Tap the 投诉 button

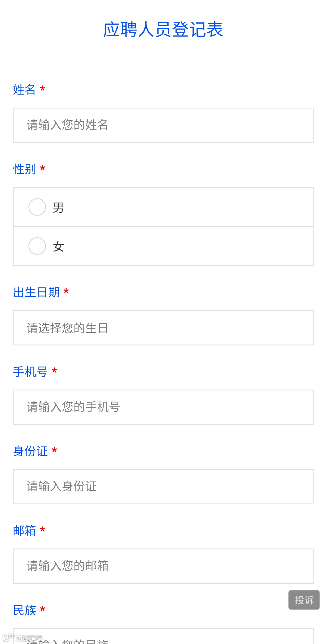304,600
